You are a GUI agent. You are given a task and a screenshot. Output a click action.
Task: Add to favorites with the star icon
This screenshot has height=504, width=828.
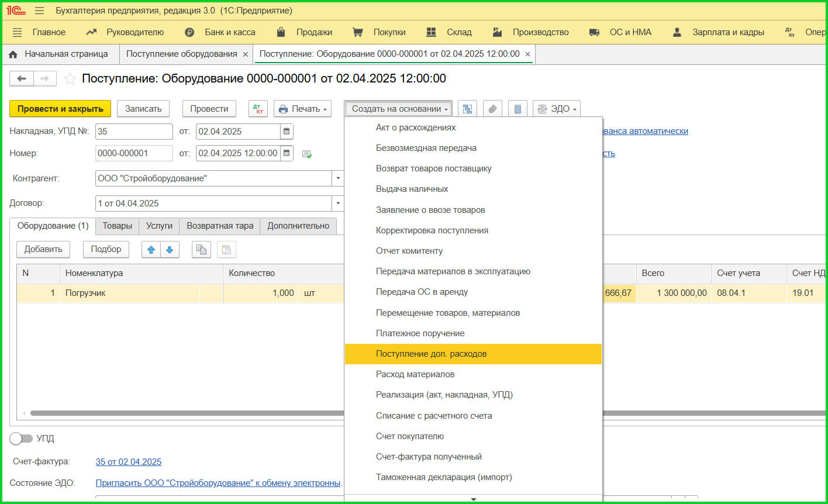(x=70, y=79)
